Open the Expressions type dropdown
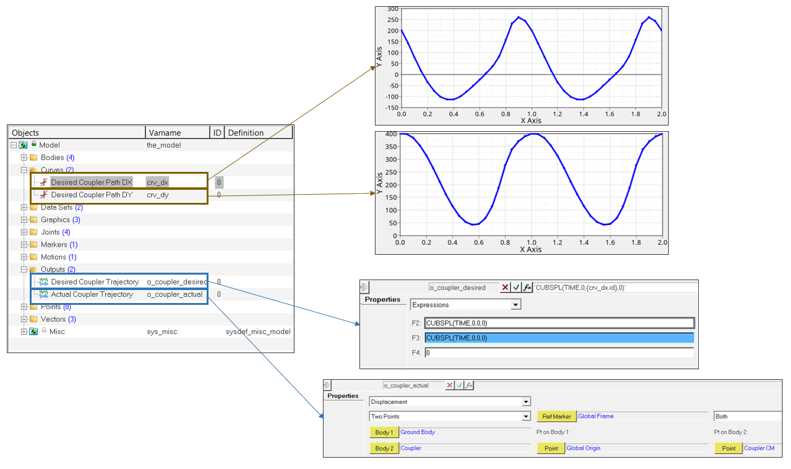 point(516,305)
